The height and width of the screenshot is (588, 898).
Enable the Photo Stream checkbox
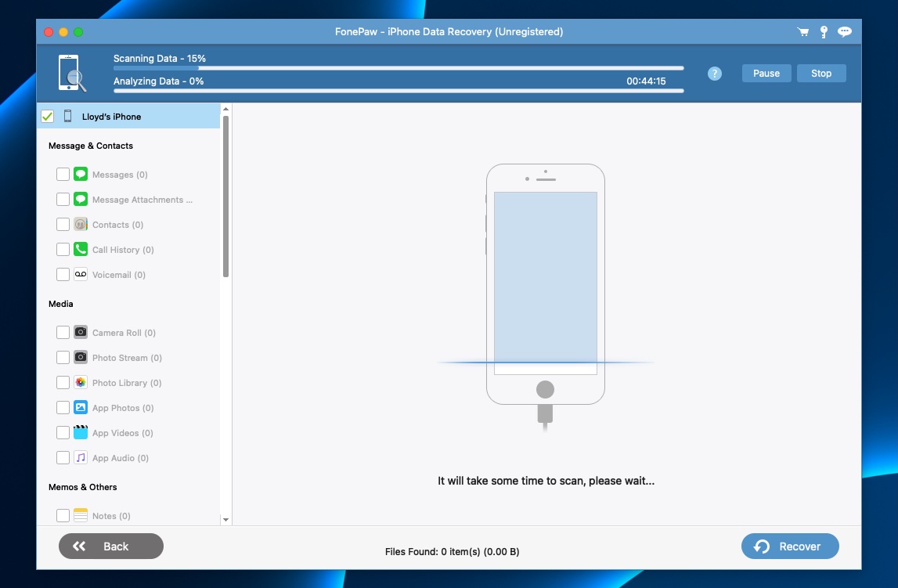[63, 357]
